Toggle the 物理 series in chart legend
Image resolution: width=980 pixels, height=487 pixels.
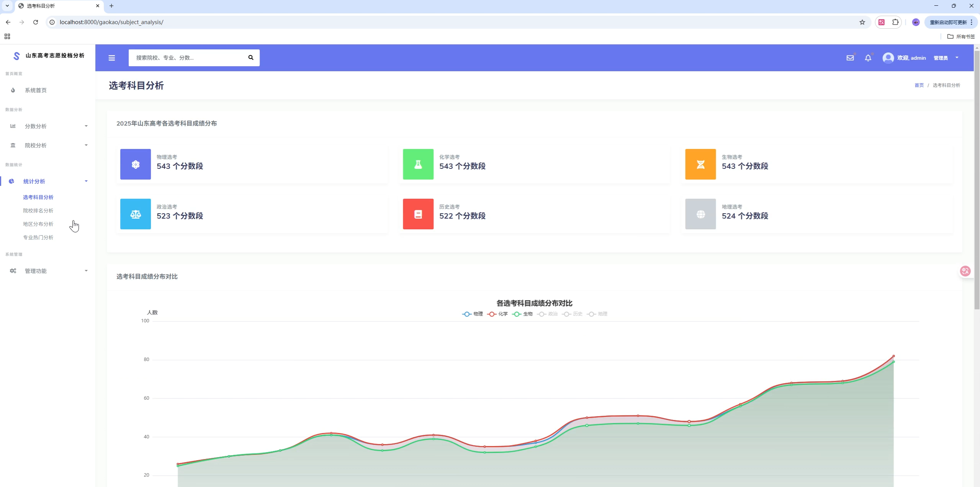point(473,314)
